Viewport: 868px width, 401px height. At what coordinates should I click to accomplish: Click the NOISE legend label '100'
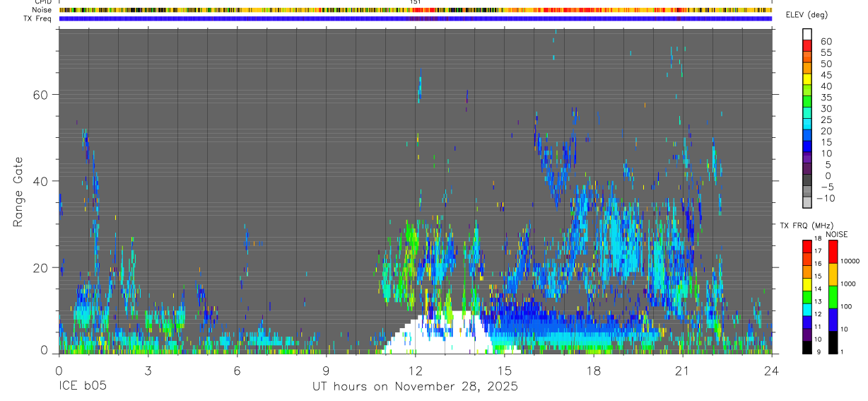[x=846, y=306]
